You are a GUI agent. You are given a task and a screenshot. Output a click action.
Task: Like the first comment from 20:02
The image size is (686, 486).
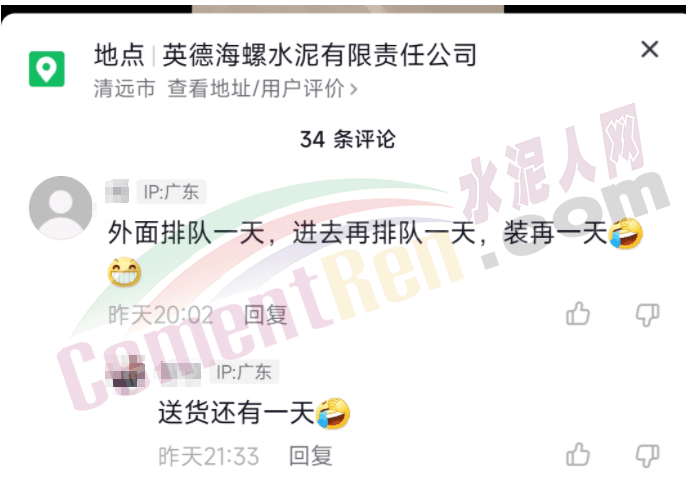tap(578, 314)
